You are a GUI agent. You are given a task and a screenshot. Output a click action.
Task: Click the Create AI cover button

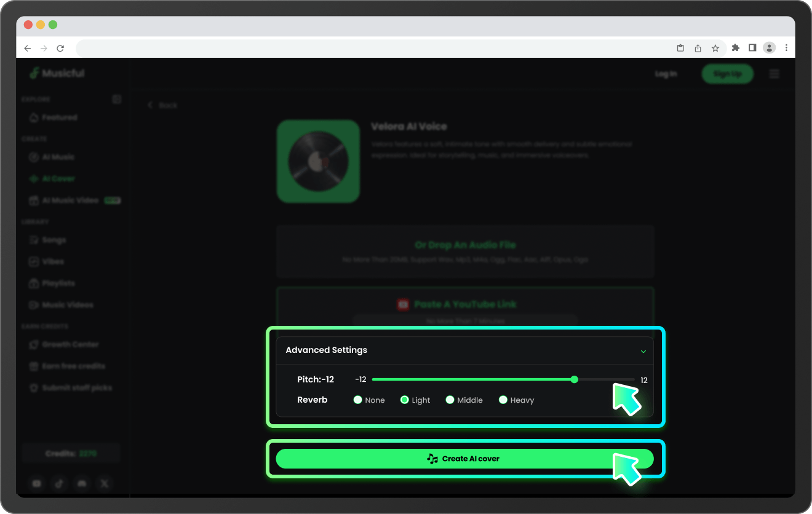coord(464,459)
